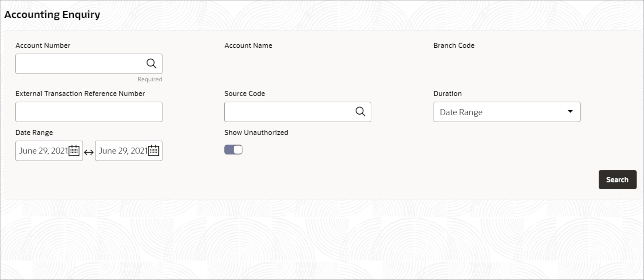This screenshot has width=644, height=280.
Task: Click the Branch Code label
Action: [454, 45]
